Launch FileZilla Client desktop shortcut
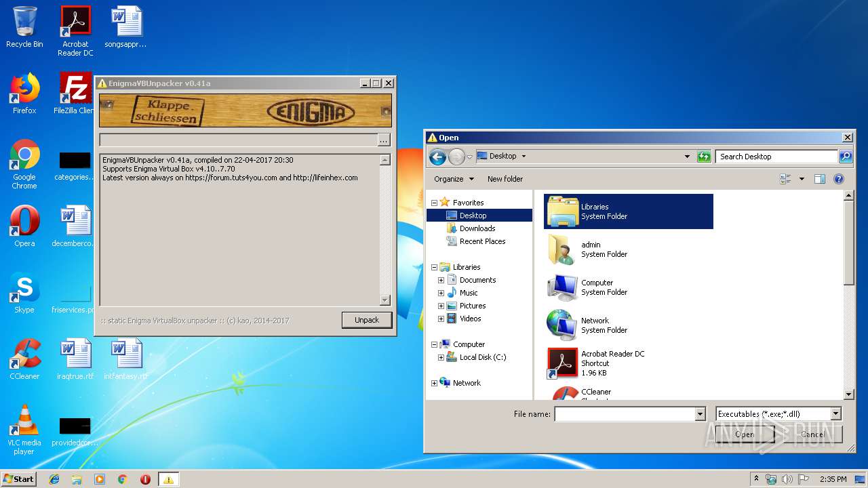 coord(75,94)
